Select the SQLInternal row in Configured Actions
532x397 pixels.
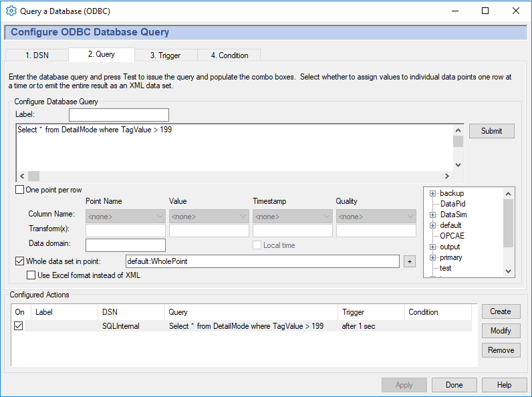click(x=241, y=326)
